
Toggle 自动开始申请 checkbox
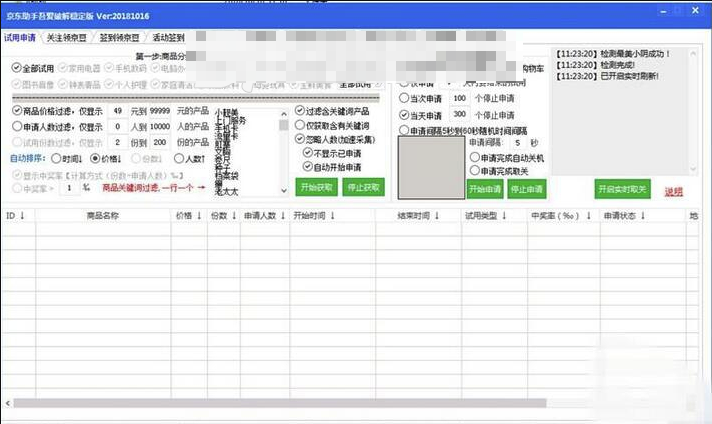tap(332, 167)
